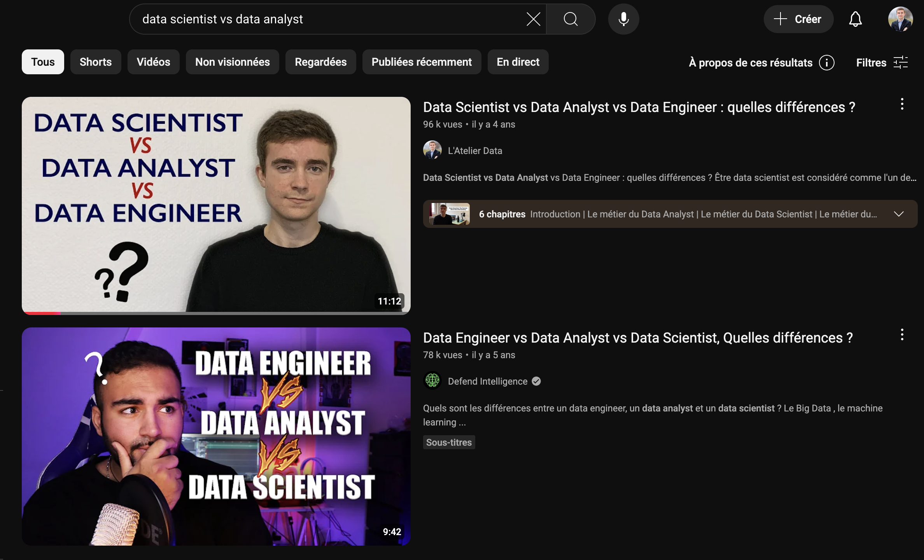Select the Shorts filter chip
Viewport: 924px width, 560px height.
click(96, 62)
